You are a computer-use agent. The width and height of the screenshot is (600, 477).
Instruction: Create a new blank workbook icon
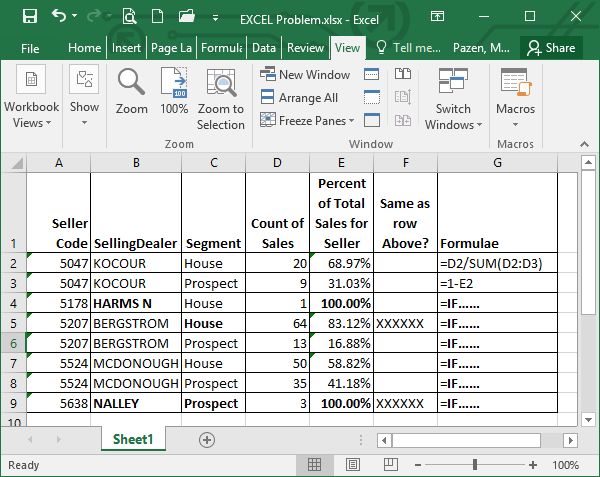click(157, 16)
